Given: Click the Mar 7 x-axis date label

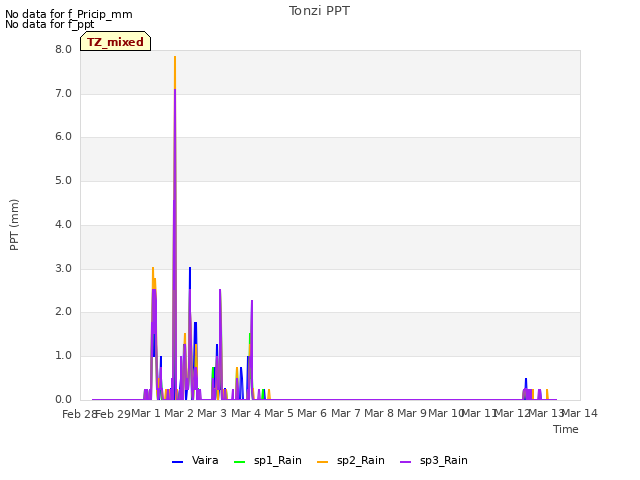Looking at the screenshot, I should 346,413.
